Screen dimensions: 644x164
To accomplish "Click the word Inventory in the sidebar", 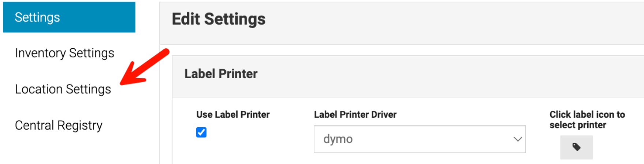I will pos(40,53).
